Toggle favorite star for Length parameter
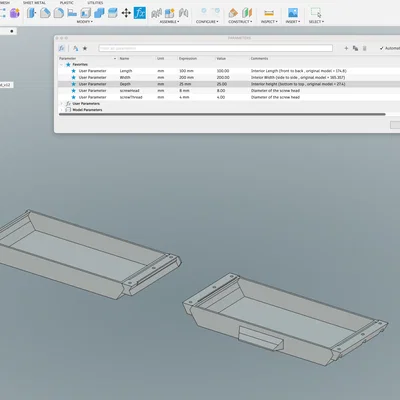 pyautogui.click(x=74, y=71)
